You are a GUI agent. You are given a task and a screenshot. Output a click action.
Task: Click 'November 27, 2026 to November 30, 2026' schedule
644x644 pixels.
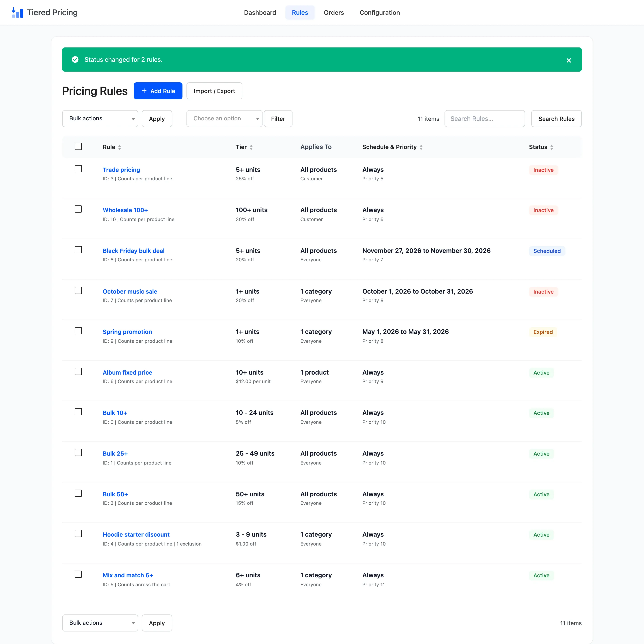tap(426, 251)
